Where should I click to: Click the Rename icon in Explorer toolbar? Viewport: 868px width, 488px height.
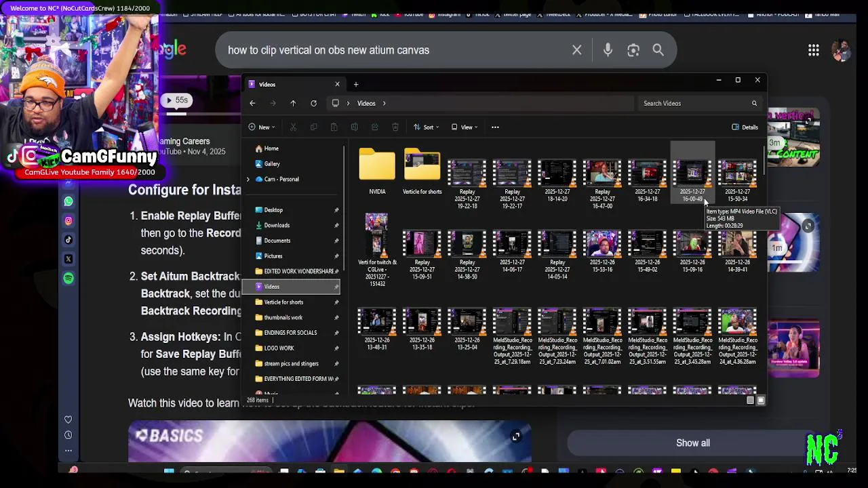pos(354,127)
